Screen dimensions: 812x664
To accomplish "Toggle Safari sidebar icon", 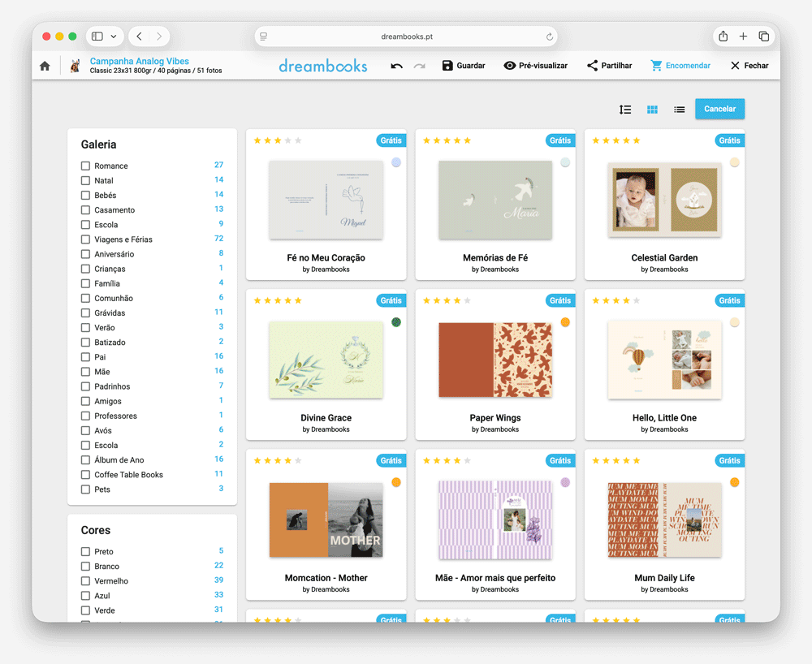I will click(x=97, y=37).
